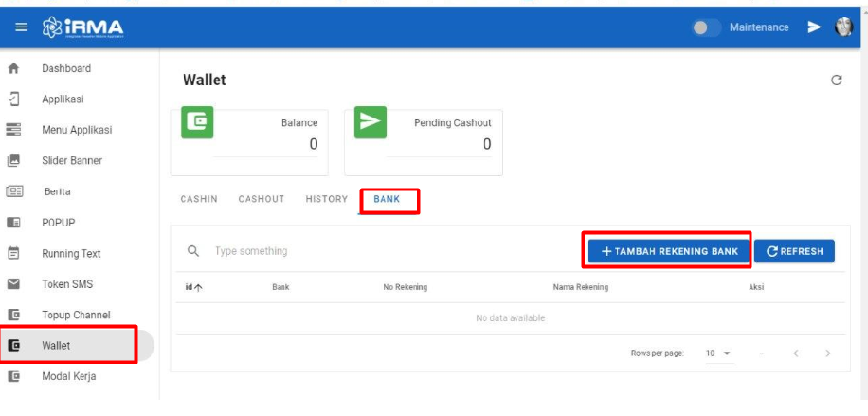Click the Dashboard home icon
This screenshot has width=868, height=416.
(13, 69)
